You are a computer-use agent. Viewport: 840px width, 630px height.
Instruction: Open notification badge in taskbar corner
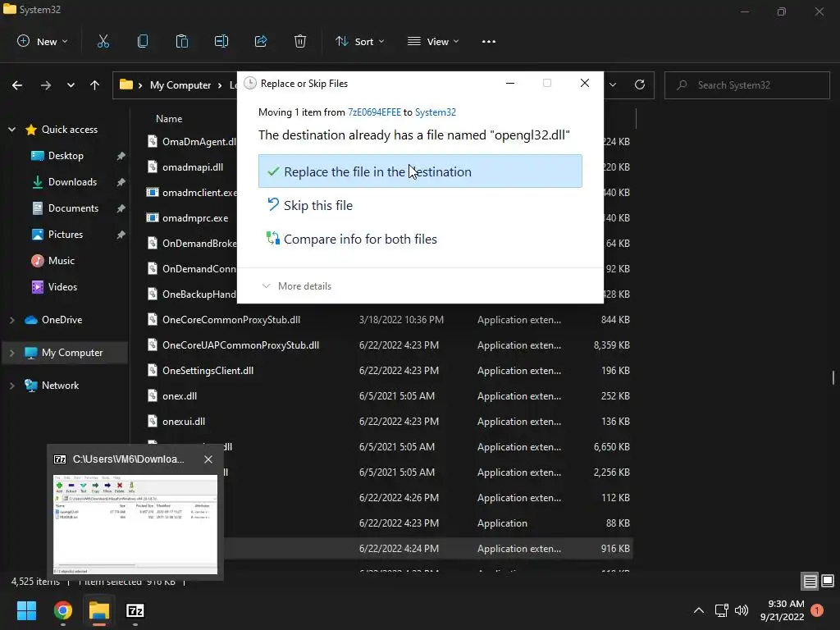(x=817, y=610)
